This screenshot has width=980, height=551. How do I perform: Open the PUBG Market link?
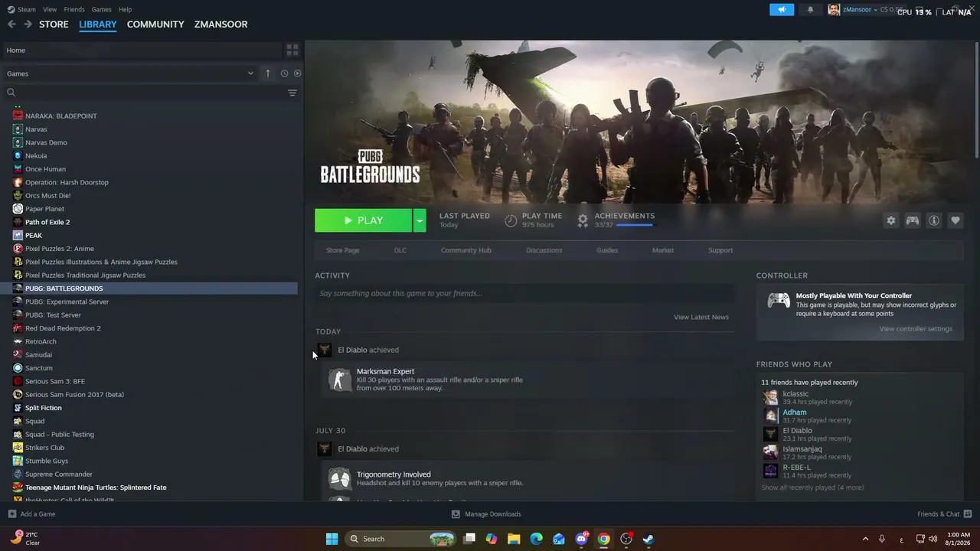pyautogui.click(x=663, y=250)
